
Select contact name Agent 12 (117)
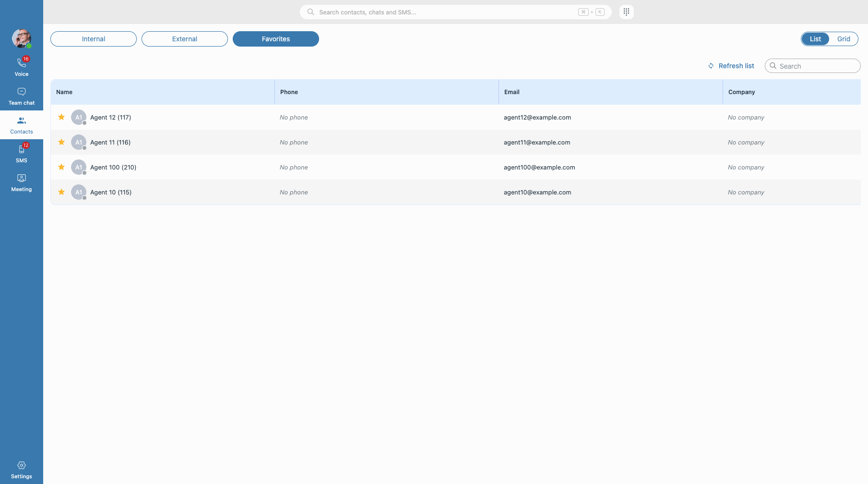(x=110, y=117)
